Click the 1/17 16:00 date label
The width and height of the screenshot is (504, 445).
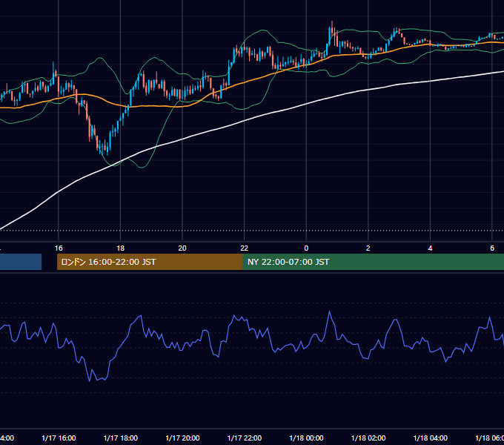coord(59,438)
